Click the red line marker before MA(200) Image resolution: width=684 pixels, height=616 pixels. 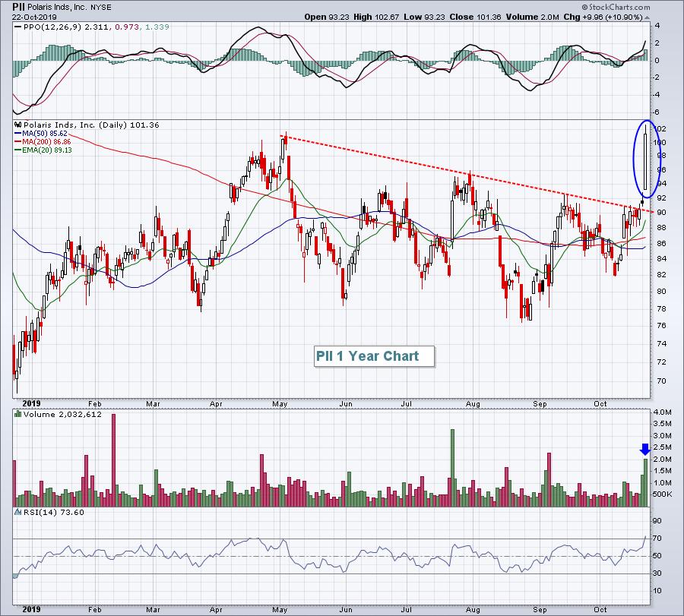(18, 142)
